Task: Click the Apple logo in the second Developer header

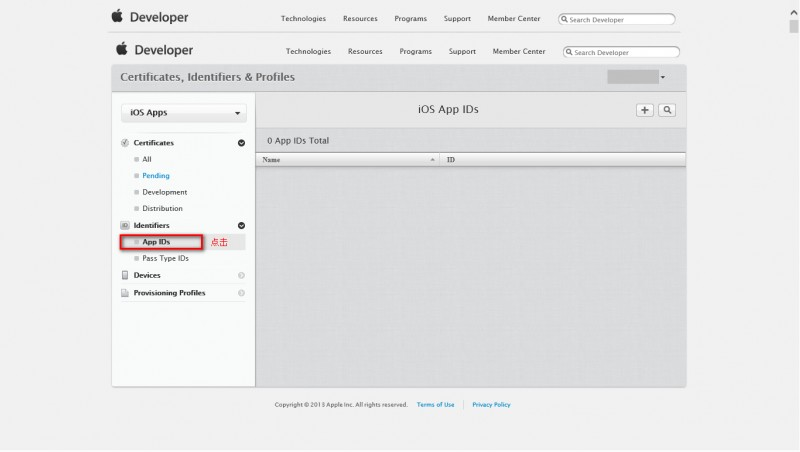Action: (121, 49)
